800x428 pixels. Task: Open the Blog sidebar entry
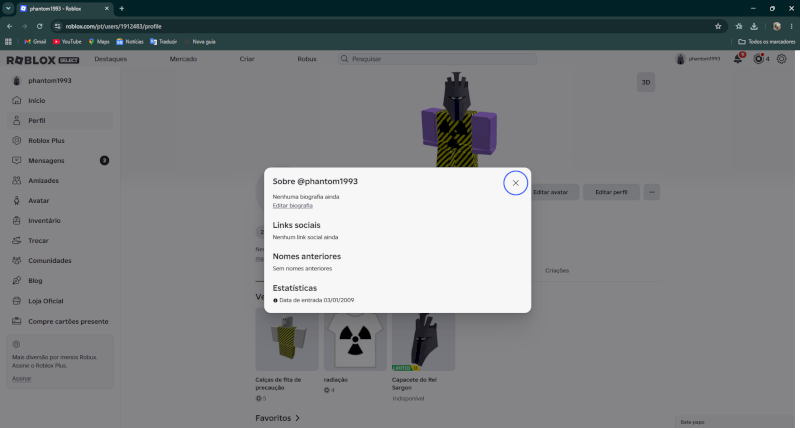pyautogui.click(x=60, y=281)
